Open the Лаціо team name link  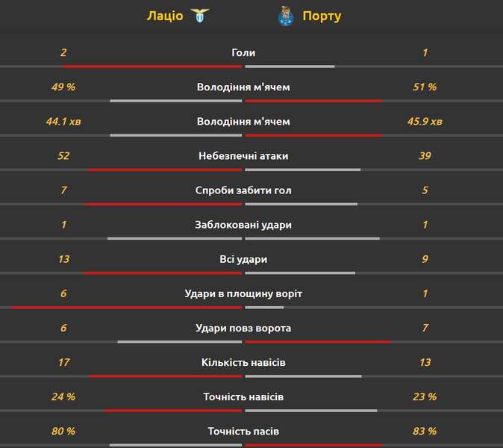click(x=165, y=16)
